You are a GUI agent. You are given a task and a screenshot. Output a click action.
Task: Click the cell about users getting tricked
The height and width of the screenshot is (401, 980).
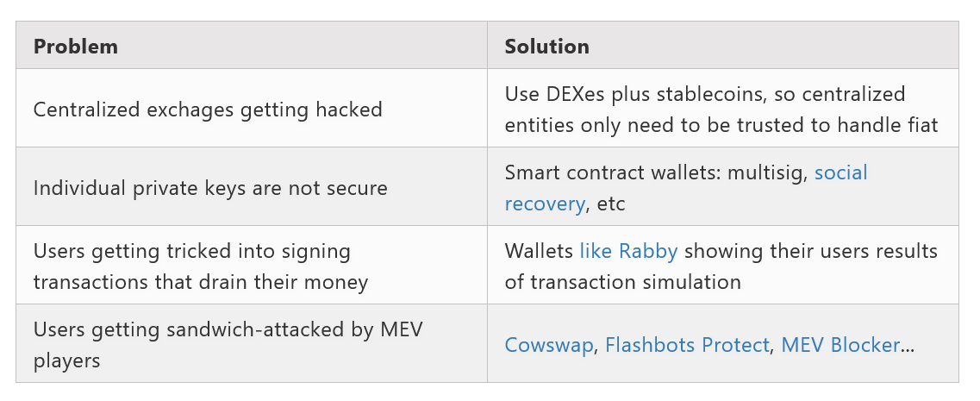(x=252, y=266)
